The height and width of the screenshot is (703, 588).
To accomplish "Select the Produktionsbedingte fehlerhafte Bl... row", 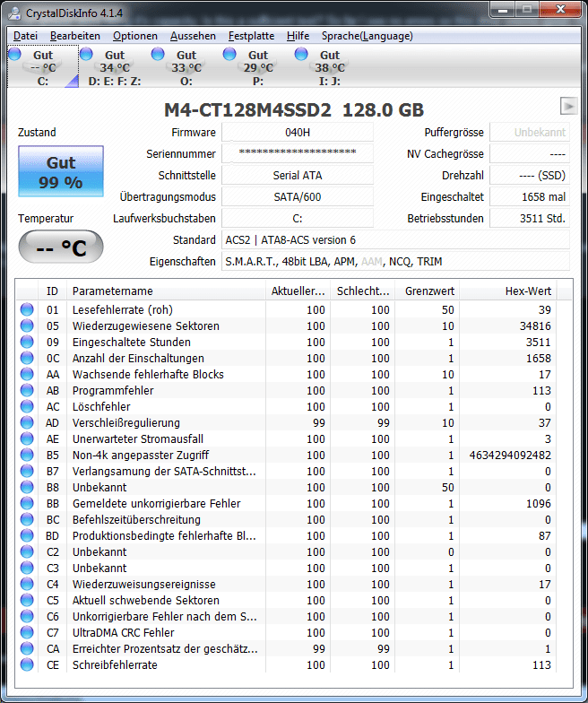I will coord(287,536).
